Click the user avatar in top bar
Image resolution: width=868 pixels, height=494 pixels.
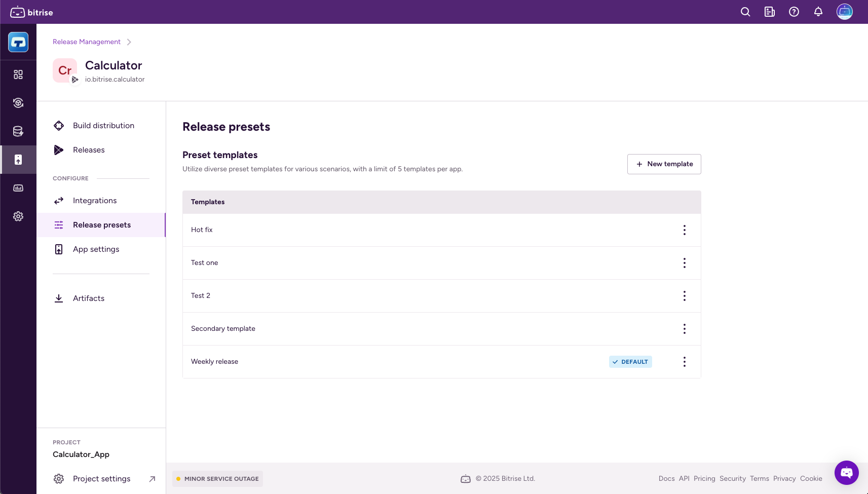click(x=844, y=12)
